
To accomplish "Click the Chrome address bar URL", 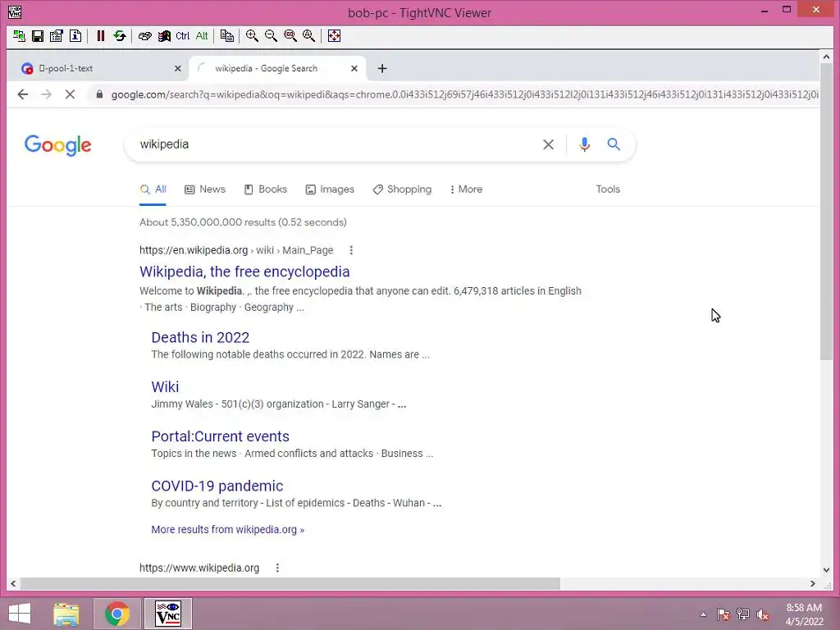I will click(464, 95).
